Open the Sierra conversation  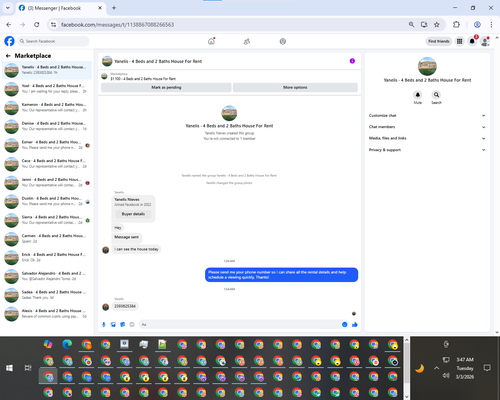(x=47, y=220)
